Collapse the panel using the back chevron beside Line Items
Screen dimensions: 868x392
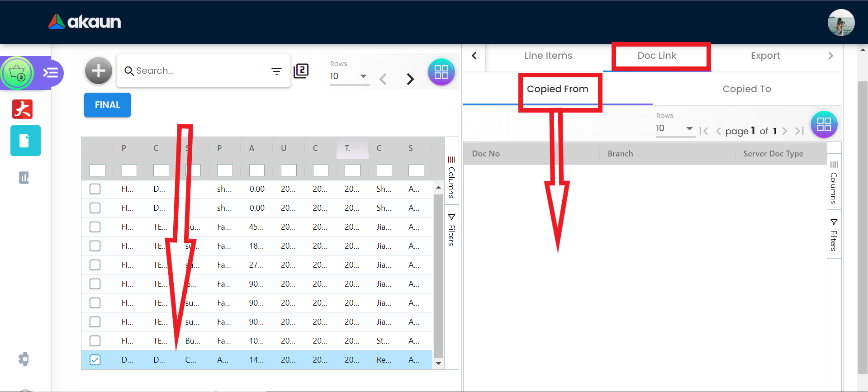(x=474, y=56)
